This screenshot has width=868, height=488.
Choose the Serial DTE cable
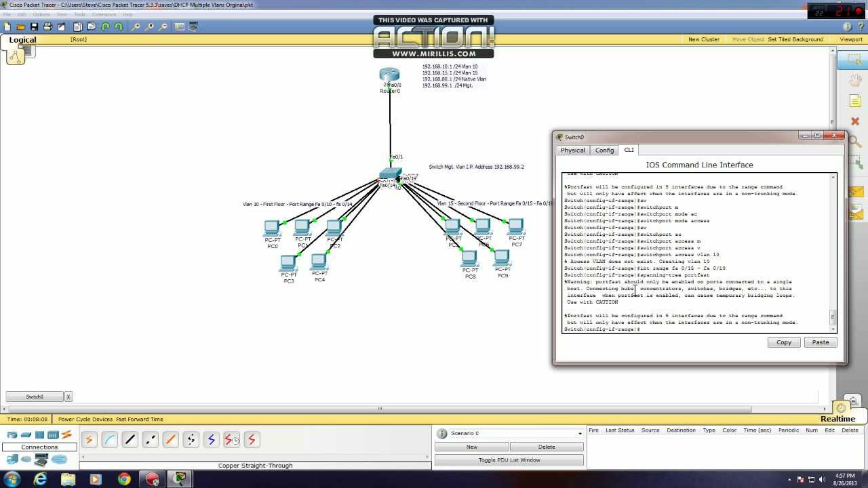(x=252, y=440)
